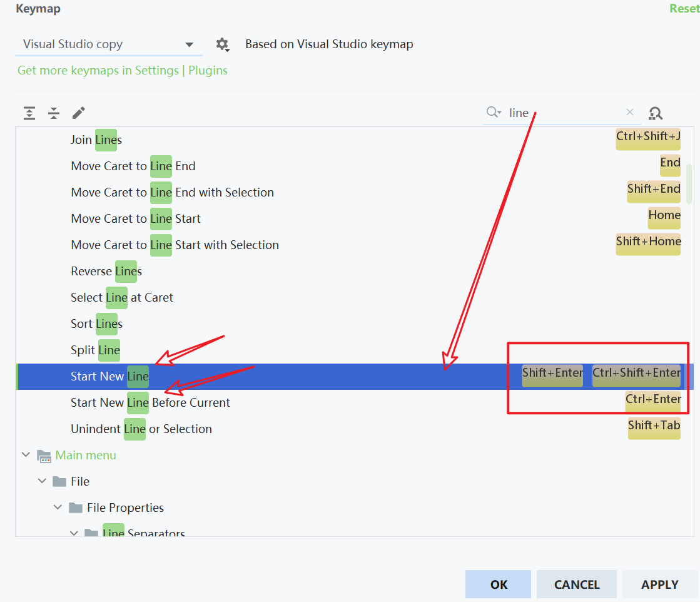Click the Find Actions by Shortcut icon
The image size is (700, 602).
click(656, 113)
